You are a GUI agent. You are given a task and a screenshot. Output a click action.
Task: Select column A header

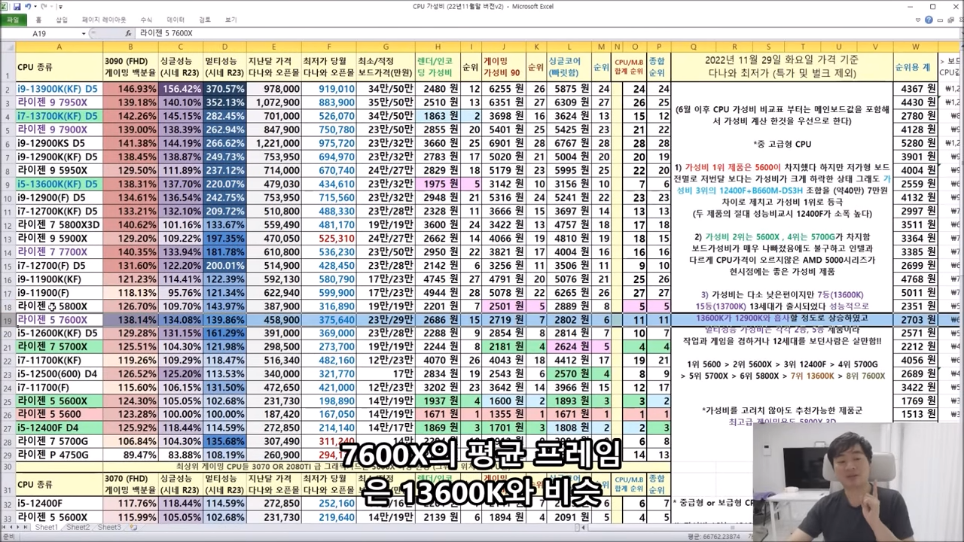coord(59,47)
